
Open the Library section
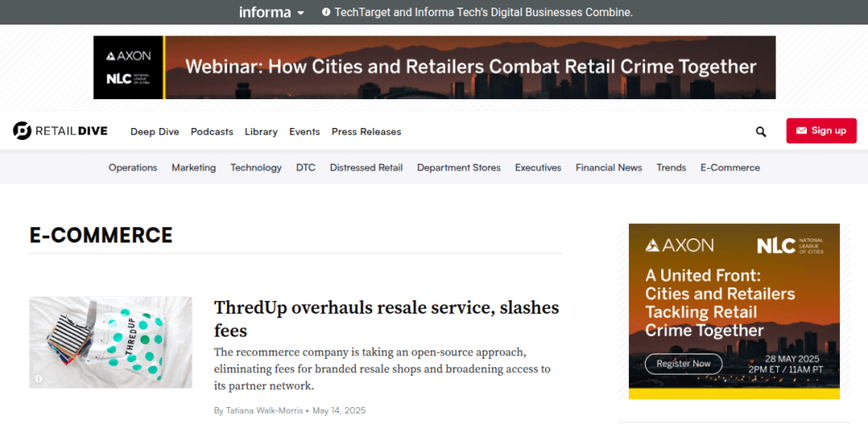261,131
